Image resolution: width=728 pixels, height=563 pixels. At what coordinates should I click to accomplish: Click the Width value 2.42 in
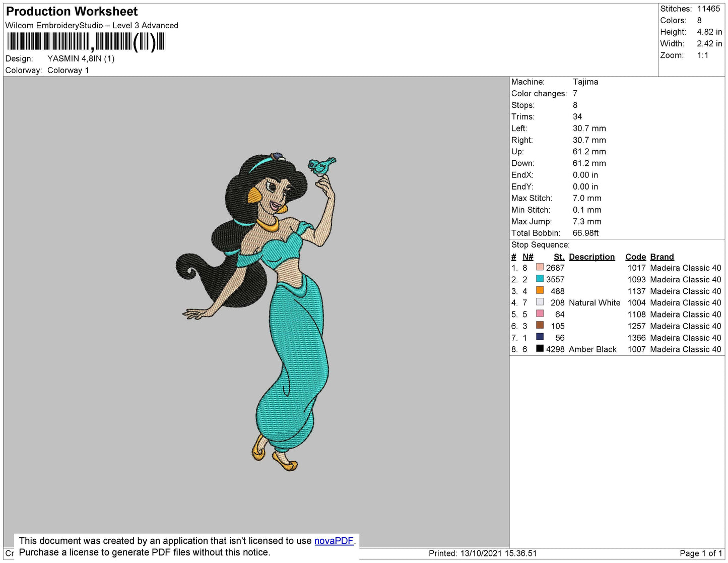point(709,43)
